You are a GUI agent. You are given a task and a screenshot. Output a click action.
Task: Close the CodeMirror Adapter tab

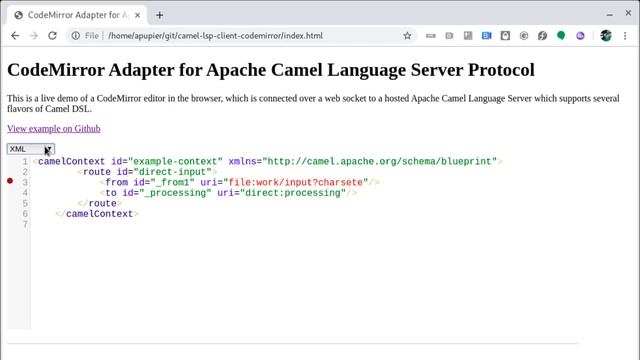(138, 15)
